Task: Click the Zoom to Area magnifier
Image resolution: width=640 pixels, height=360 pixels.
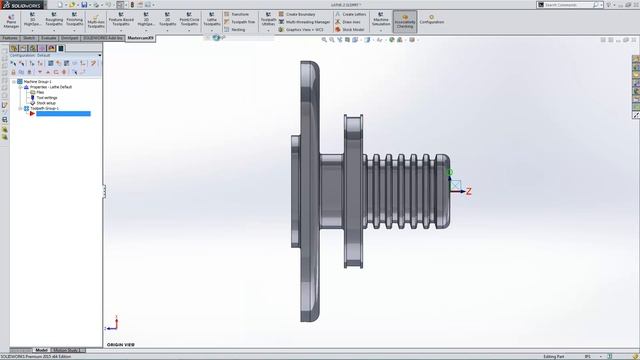Action: [332, 40]
